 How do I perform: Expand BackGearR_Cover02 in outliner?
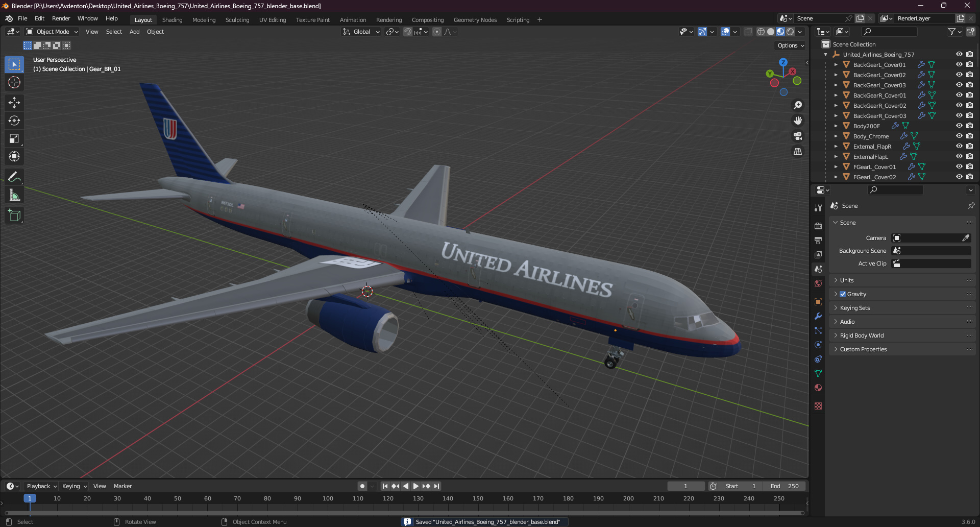point(836,105)
